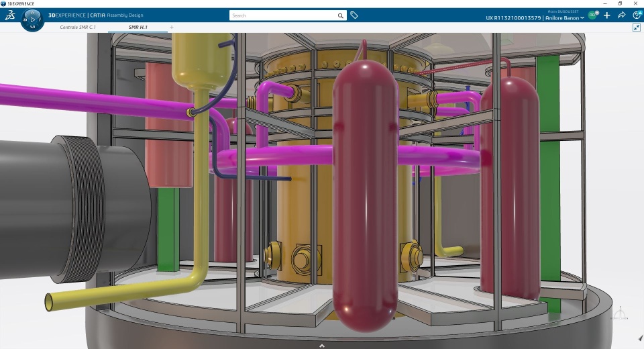Image resolution: width=644 pixels, height=349 pixels.
Task: Open the Help icon in top bar
Action: tap(637, 15)
